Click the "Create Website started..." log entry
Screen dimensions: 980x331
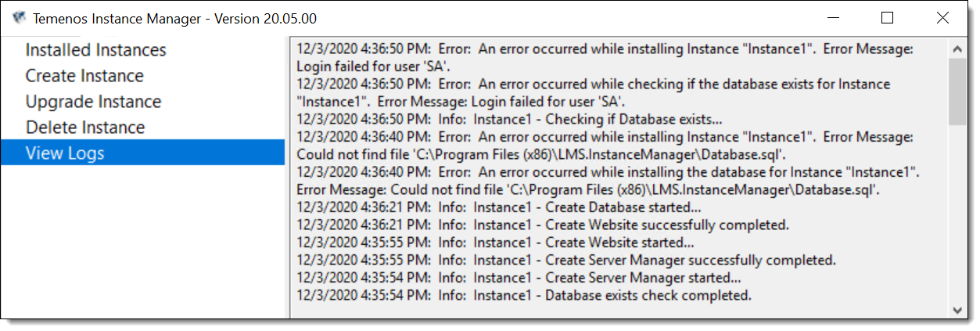pos(496,243)
